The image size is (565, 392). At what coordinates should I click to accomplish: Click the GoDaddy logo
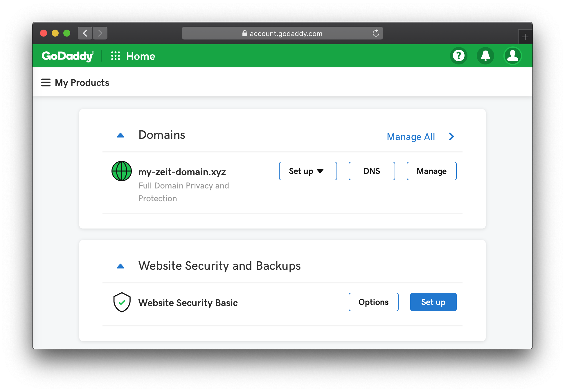[x=68, y=56]
